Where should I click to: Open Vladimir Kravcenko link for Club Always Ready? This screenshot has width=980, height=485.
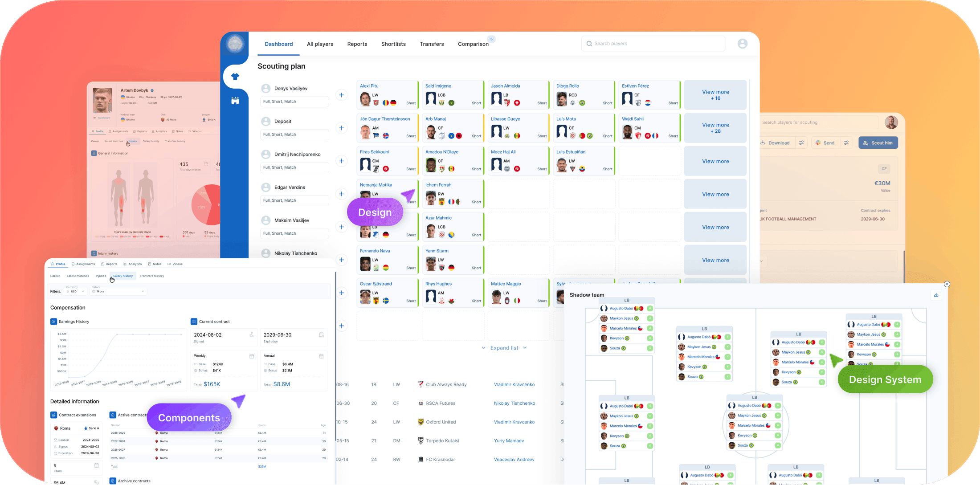click(x=514, y=384)
